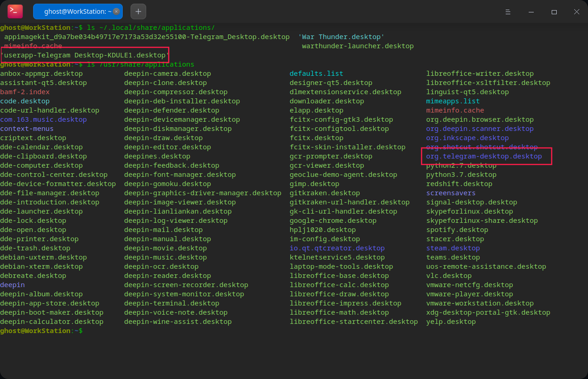Select the steam.desktop highlighted filename
588x379 pixels.
pyautogui.click(x=453, y=248)
